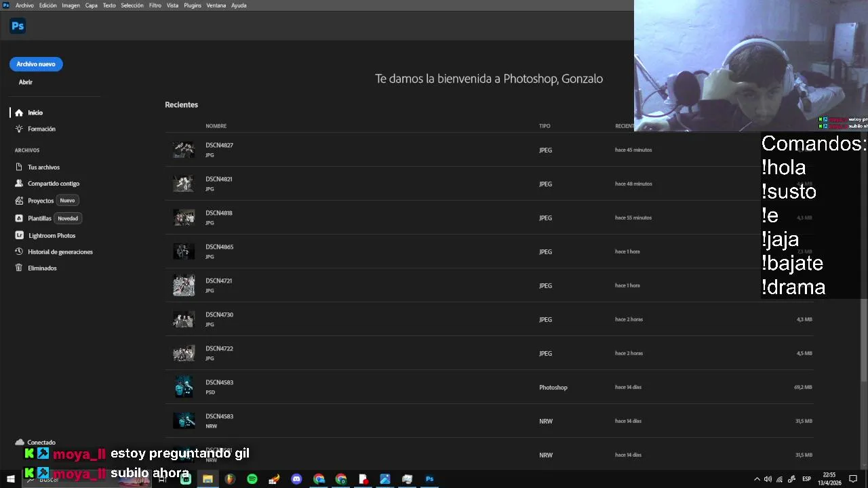Open Capa menu
The width and height of the screenshot is (868, 488).
click(x=91, y=5)
